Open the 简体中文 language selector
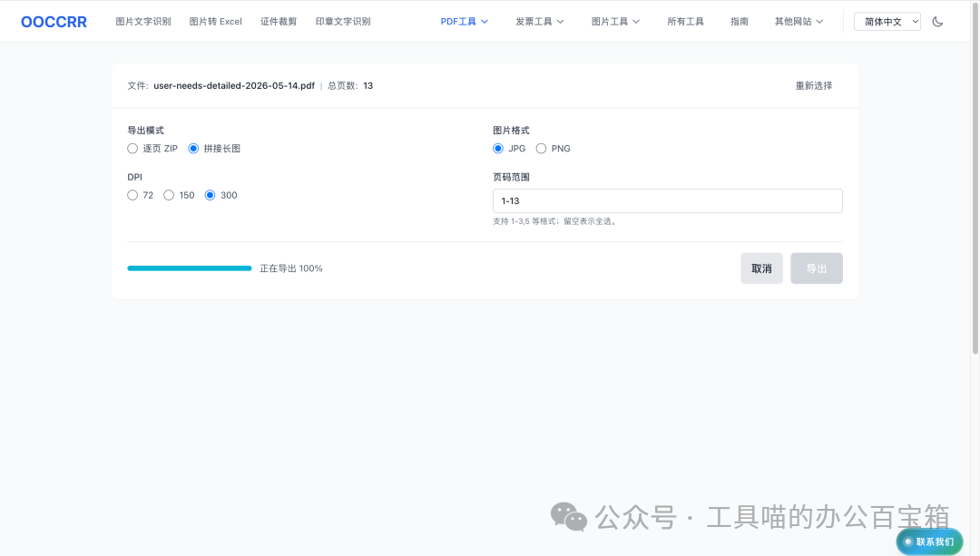 coord(887,21)
